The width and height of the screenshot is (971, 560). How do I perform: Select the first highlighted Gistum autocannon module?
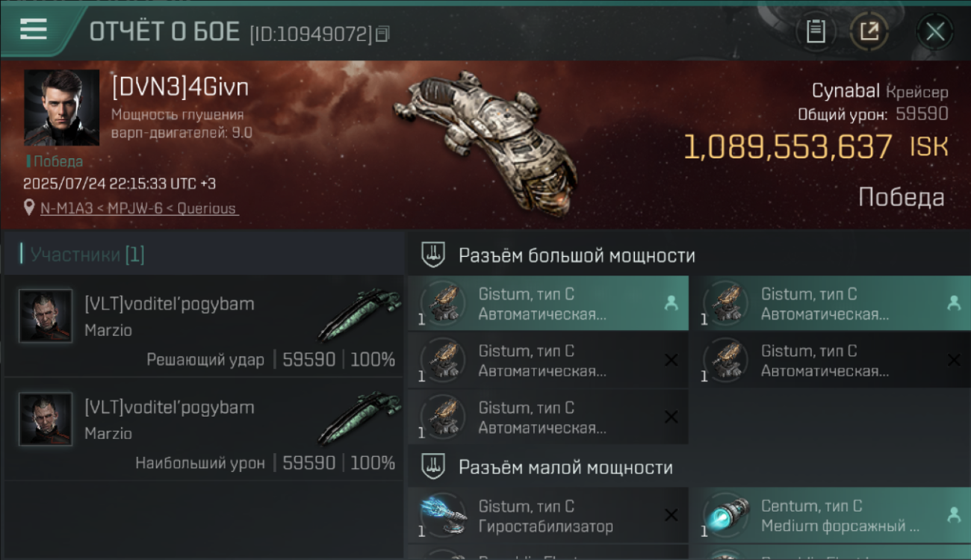click(548, 303)
